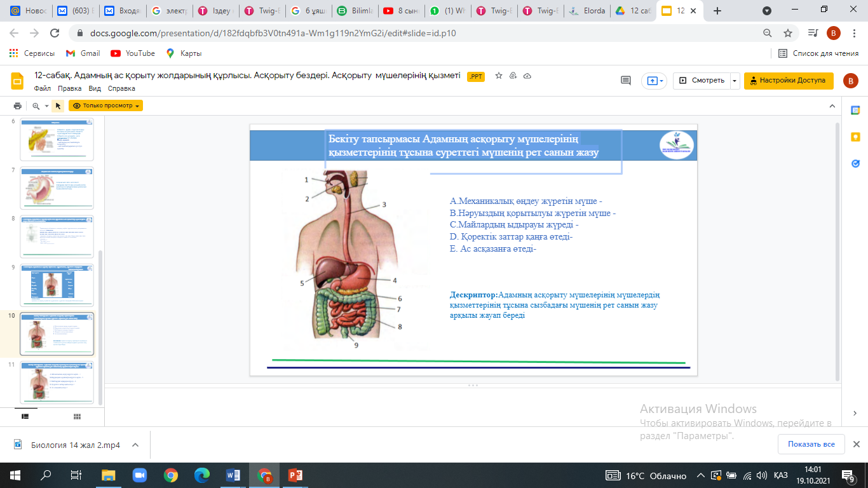Image resolution: width=868 pixels, height=488 pixels.
Task: Open File Explorer from the taskbar
Action: pyautogui.click(x=108, y=475)
